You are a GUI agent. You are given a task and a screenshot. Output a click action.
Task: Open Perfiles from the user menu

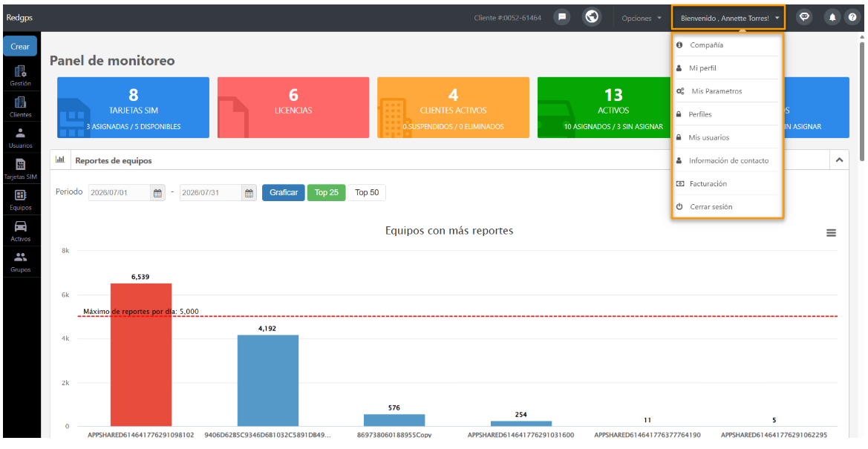(728, 114)
